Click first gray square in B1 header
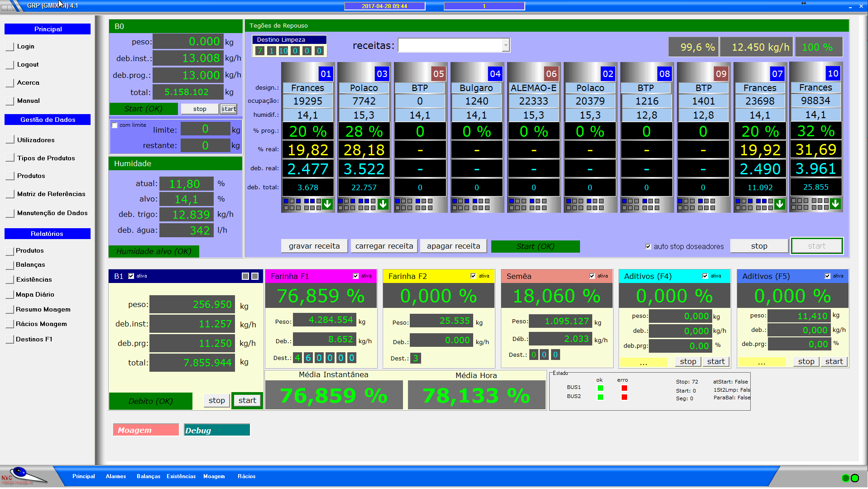Viewport: 868px width, 489px height. click(x=245, y=276)
